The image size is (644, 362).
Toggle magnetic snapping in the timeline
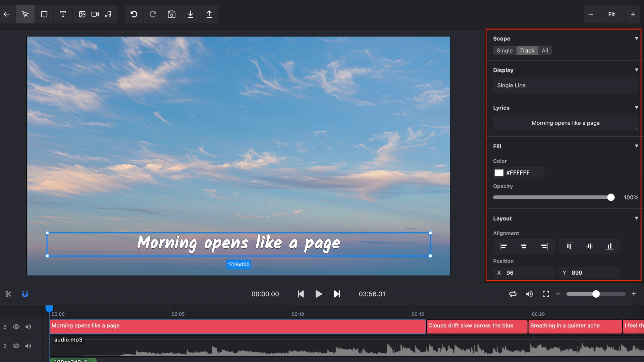pos(25,294)
